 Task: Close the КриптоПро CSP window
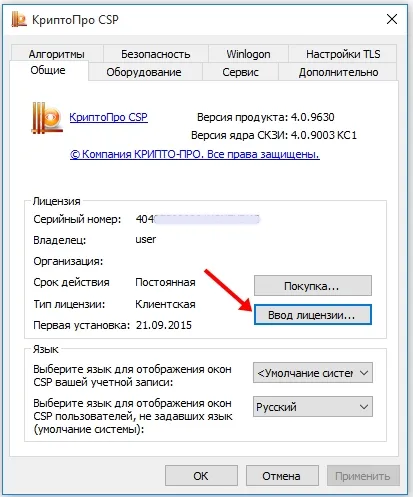coord(392,19)
